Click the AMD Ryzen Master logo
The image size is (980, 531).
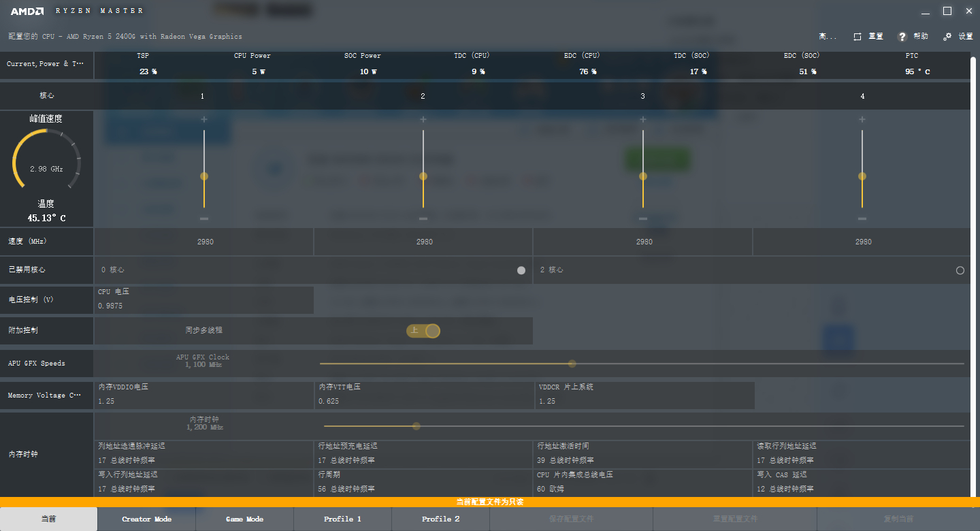77,11
